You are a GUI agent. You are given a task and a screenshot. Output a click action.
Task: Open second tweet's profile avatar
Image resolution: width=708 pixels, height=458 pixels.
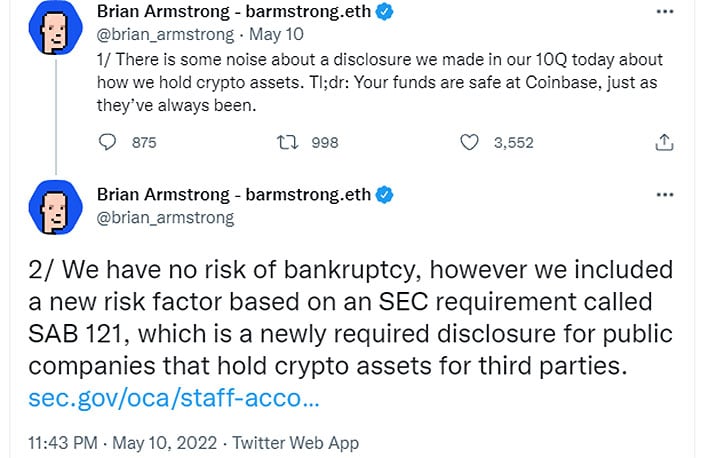pos(56,207)
